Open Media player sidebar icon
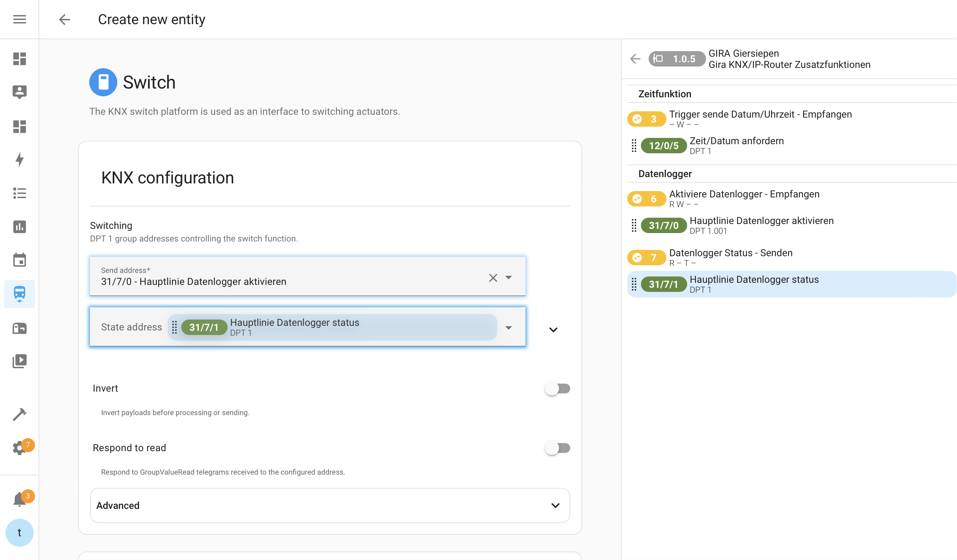The image size is (957, 560). (x=19, y=361)
